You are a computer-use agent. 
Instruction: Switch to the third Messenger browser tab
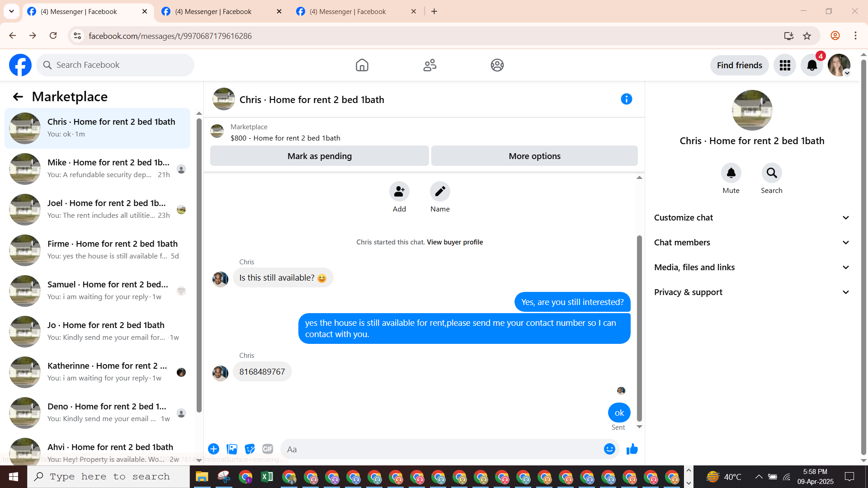(x=356, y=11)
